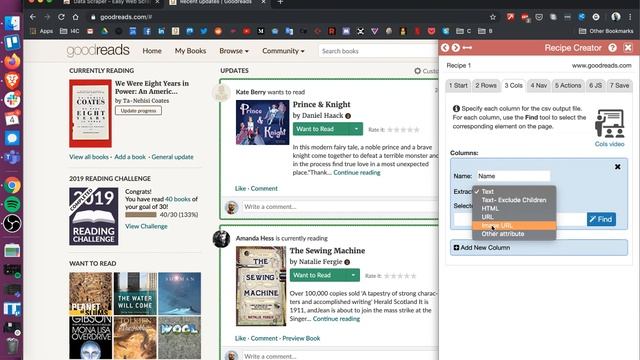Go forward with Recipe Creator right arrow
The width and height of the screenshot is (640, 360).
coord(456,48)
